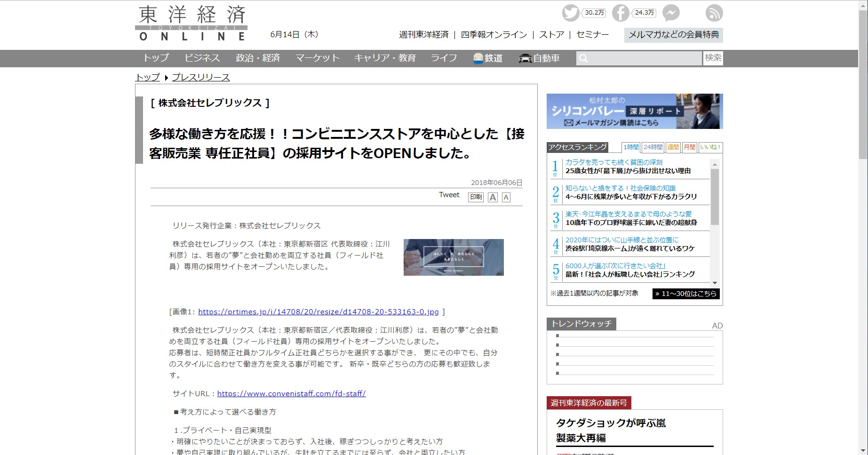Select the いいね！ ranking tab

pos(710,147)
